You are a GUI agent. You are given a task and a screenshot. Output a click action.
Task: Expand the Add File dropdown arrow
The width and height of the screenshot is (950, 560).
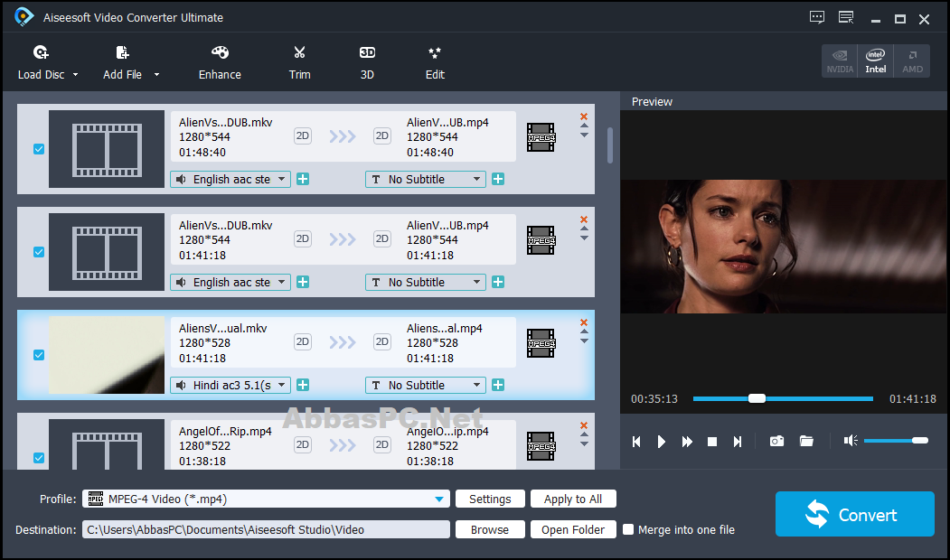point(157,74)
